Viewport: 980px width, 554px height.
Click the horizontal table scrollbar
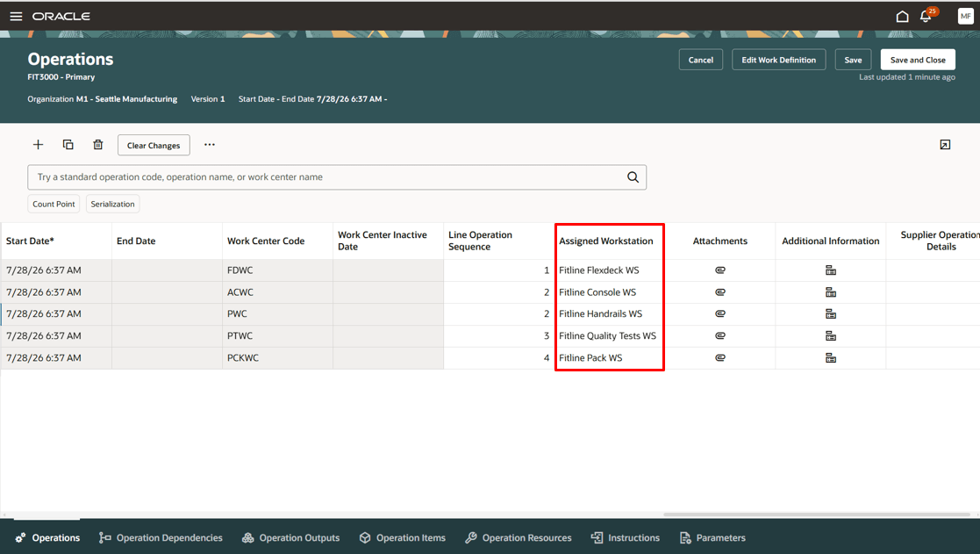pos(816,514)
